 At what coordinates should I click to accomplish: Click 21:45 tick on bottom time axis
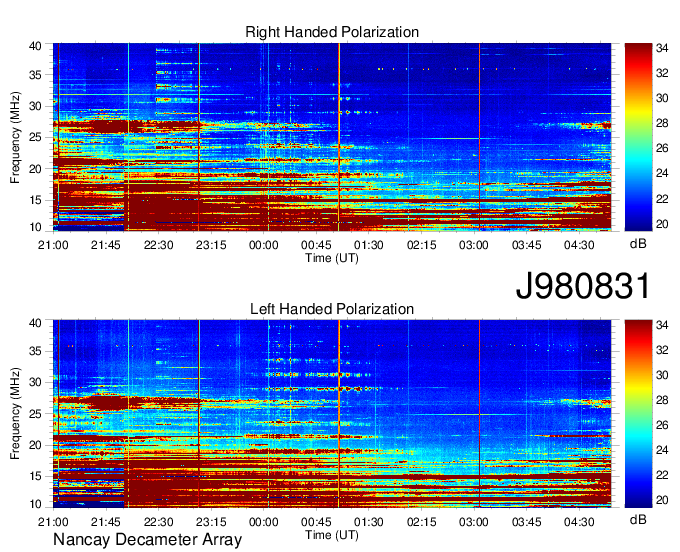click(x=106, y=522)
